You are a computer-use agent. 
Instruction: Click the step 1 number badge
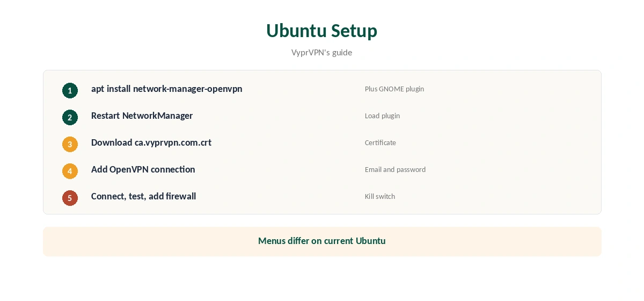pos(70,90)
